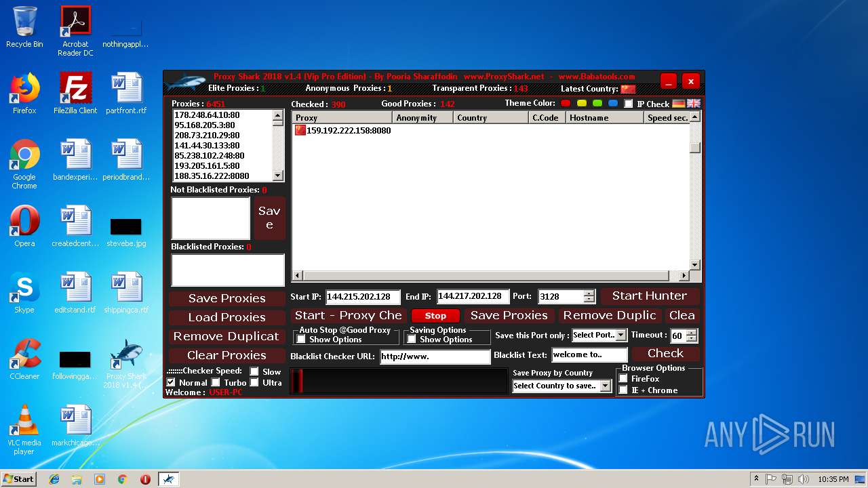Click the results table horizontal scrollbar right arrow

(x=684, y=276)
